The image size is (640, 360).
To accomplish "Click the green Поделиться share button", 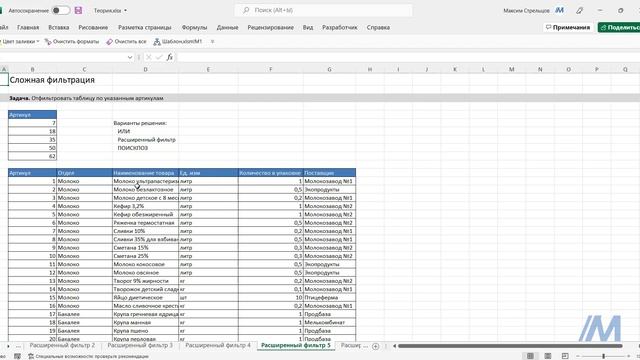I will click(x=619, y=27).
